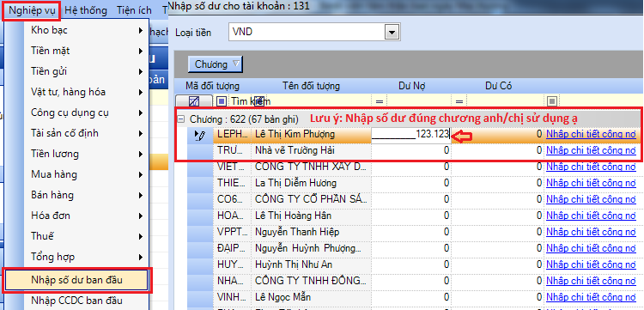Open Nhập chi tiết công nợ for Nguyễn Huỳnh Phượng
This screenshot has width=644, height=310.
tap(591, 248)
